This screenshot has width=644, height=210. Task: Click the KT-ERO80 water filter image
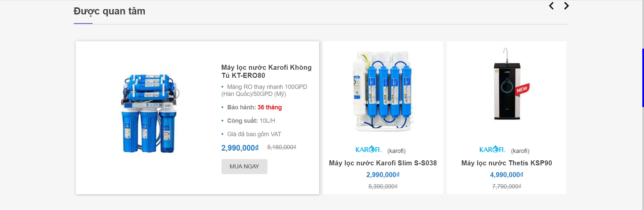(x=150, y=114)
